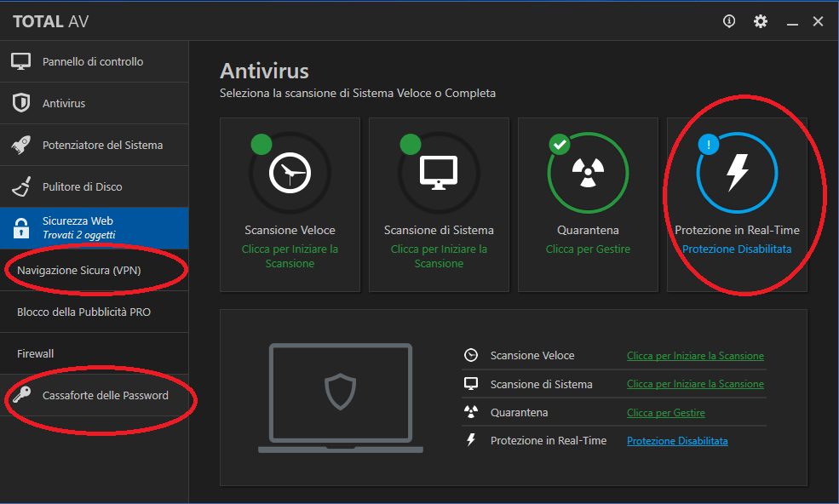Enable protection via Protezione Disabilitata tile link
This screenshot has width=839, height=504.
[737, 249]
